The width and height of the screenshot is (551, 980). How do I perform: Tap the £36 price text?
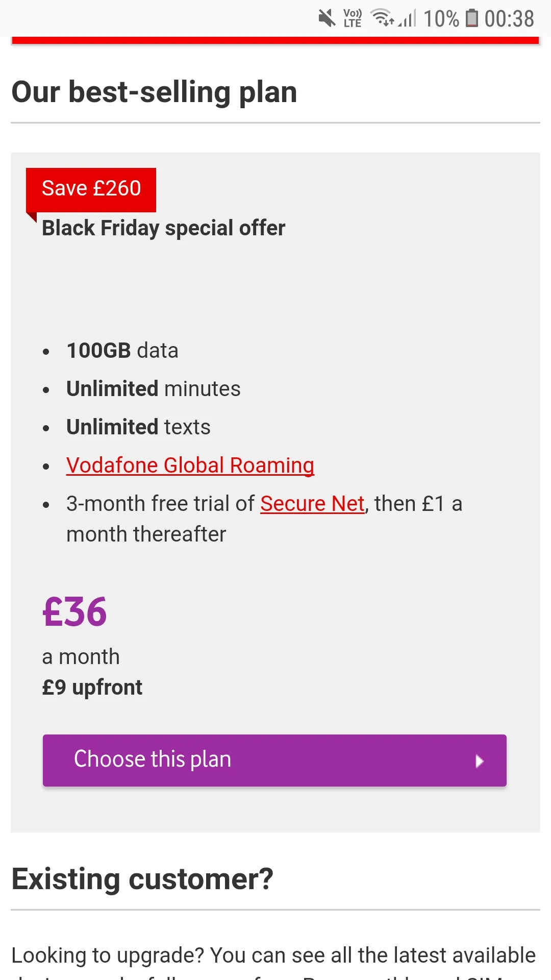coord(74,612)
